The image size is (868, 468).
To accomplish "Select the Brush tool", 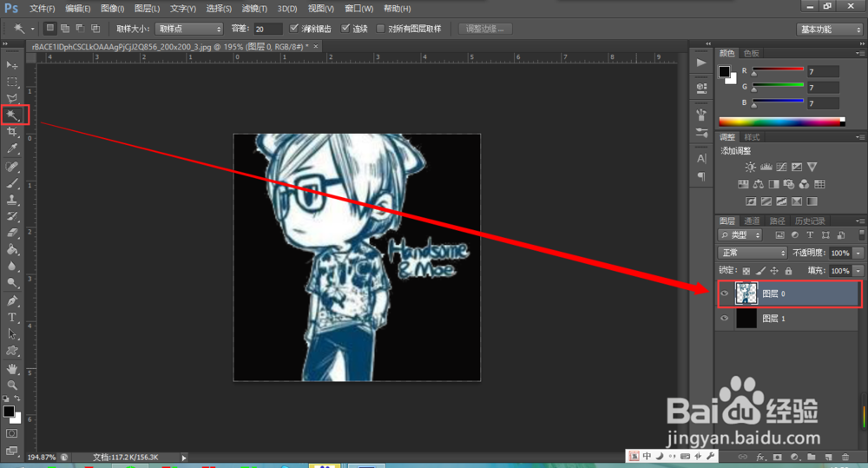I will click(x=11, y=182).
